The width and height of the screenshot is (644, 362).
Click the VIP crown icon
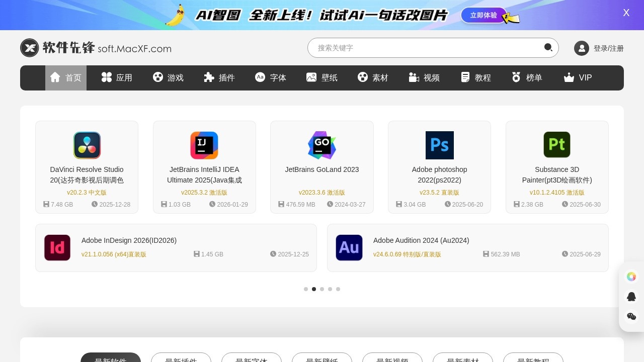(x=569, y=77)
